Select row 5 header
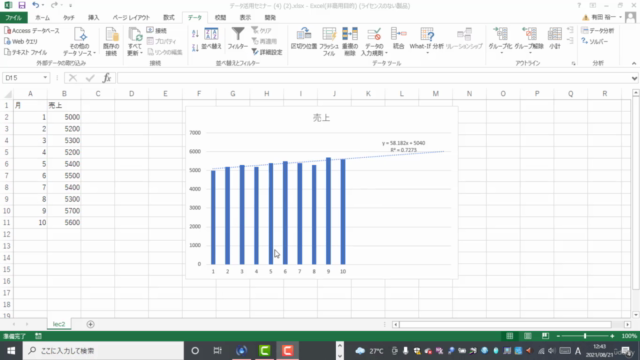640x360 pixels. [7, 152]
